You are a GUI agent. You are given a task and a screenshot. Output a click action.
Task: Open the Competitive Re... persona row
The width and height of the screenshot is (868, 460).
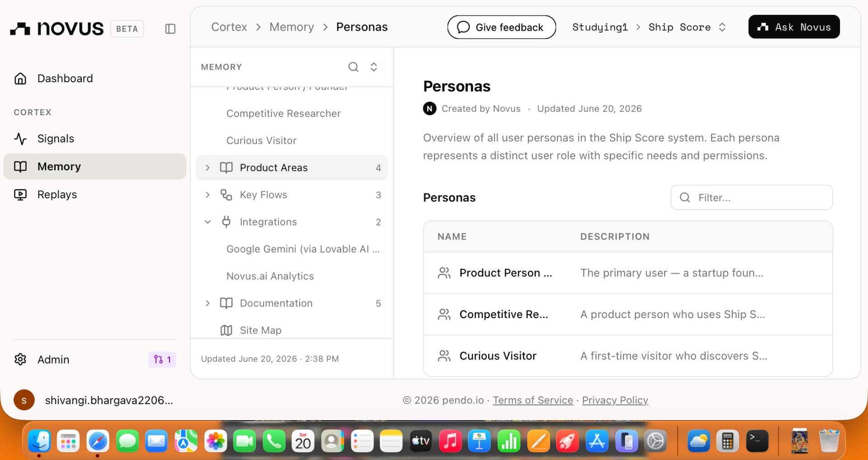tap(628, 314)
